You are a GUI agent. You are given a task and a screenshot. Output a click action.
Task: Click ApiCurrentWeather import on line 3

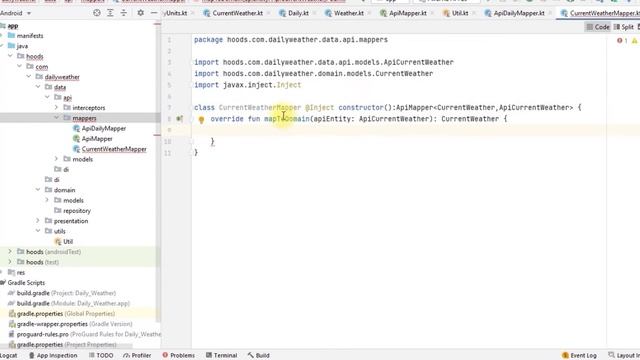418,62
